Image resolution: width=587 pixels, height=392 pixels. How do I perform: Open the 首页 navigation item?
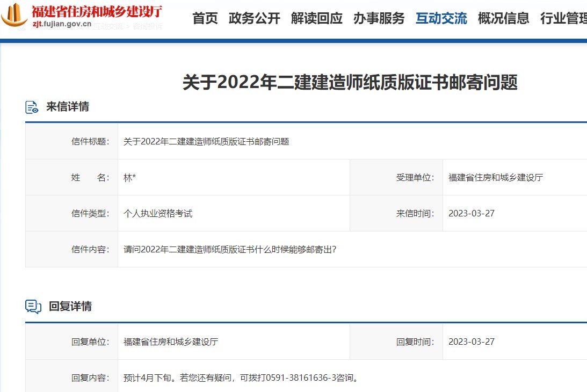click(205, 18)
